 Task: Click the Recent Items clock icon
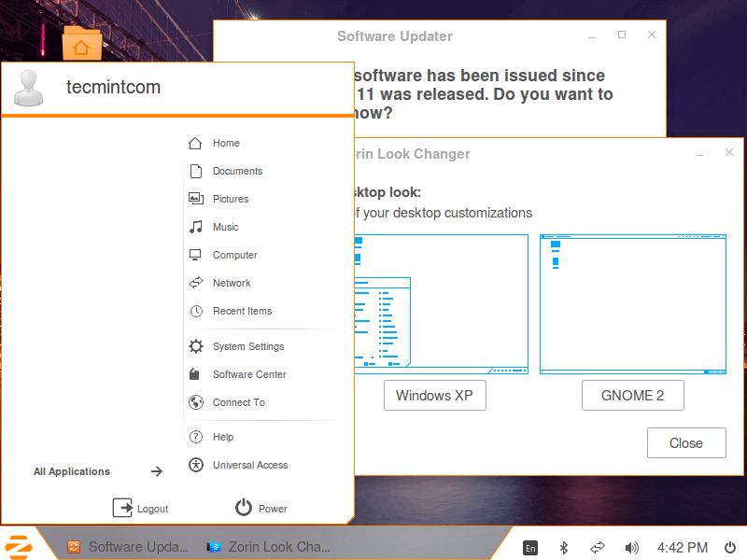click(x=196, y=311)
